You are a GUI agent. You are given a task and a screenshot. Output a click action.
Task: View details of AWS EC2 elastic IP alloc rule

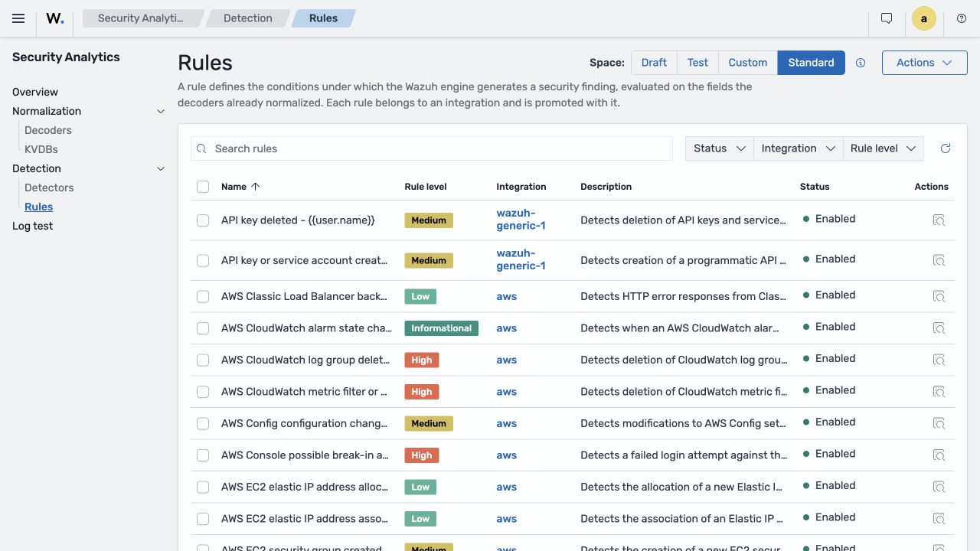point(939,487)
